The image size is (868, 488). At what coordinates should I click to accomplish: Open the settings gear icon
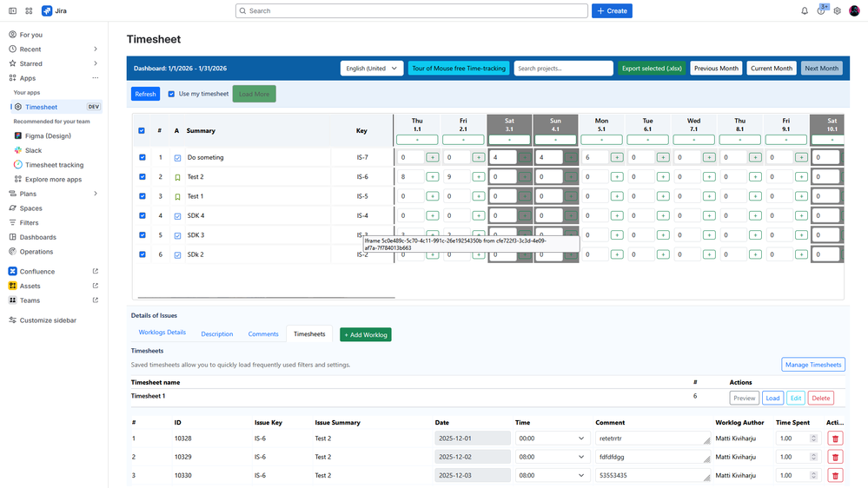point(837,10)
